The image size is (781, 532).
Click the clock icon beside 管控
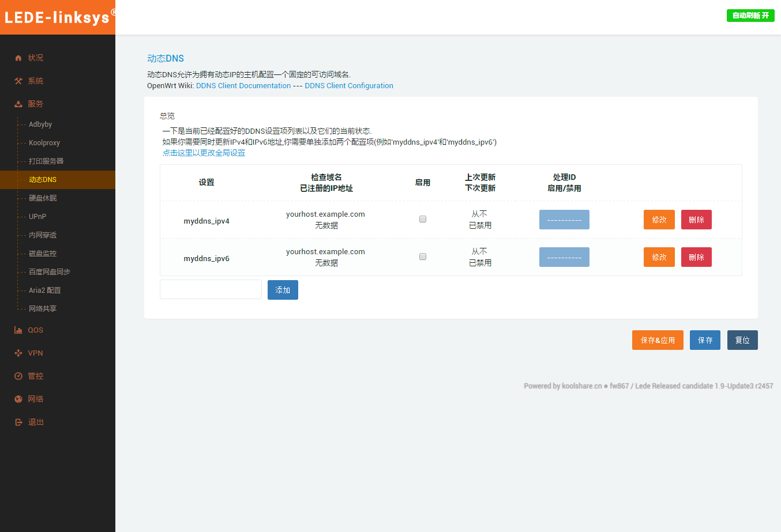pos(18,376)
